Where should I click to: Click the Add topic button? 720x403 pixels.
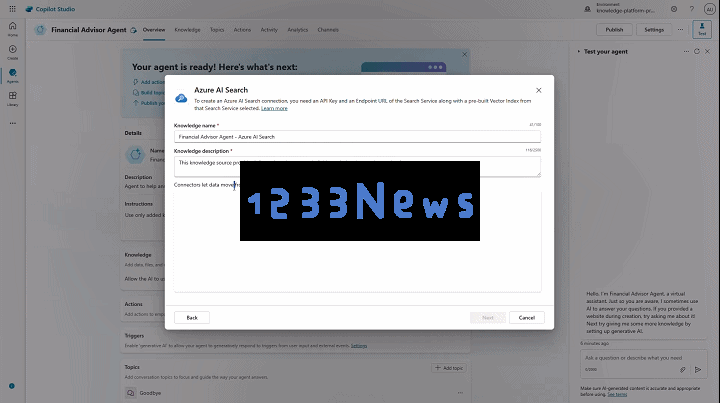point(449,368)
